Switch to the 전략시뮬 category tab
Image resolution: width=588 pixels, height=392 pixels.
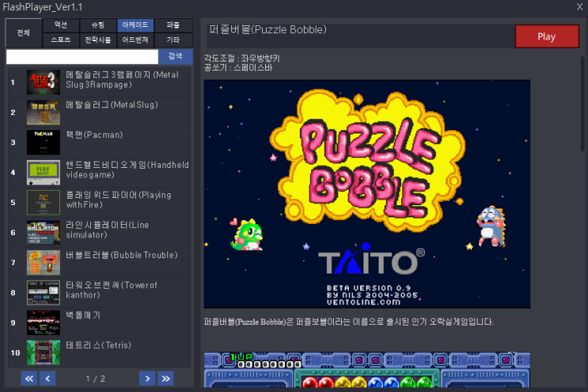(98, 40)
